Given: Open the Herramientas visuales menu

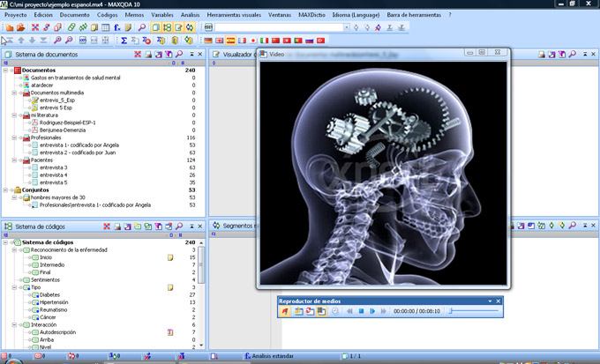Looking at the screenshot, I should click(234, 15).
